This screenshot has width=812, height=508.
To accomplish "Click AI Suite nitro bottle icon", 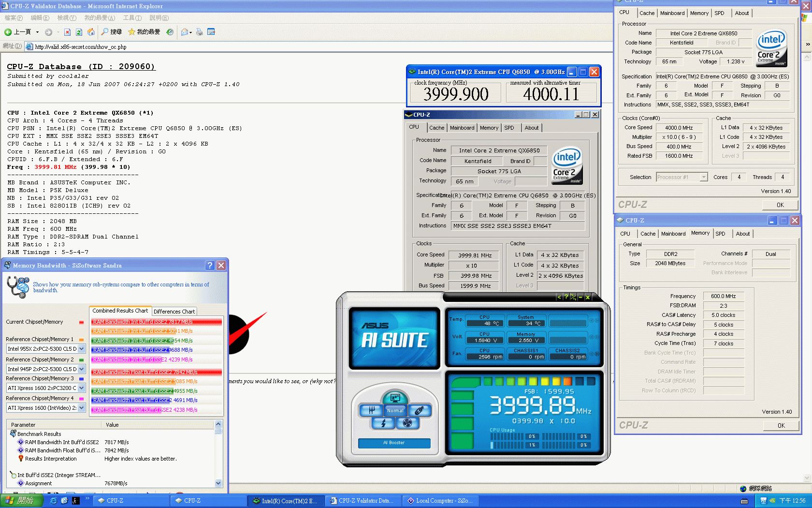I will [x=419, y=410].
